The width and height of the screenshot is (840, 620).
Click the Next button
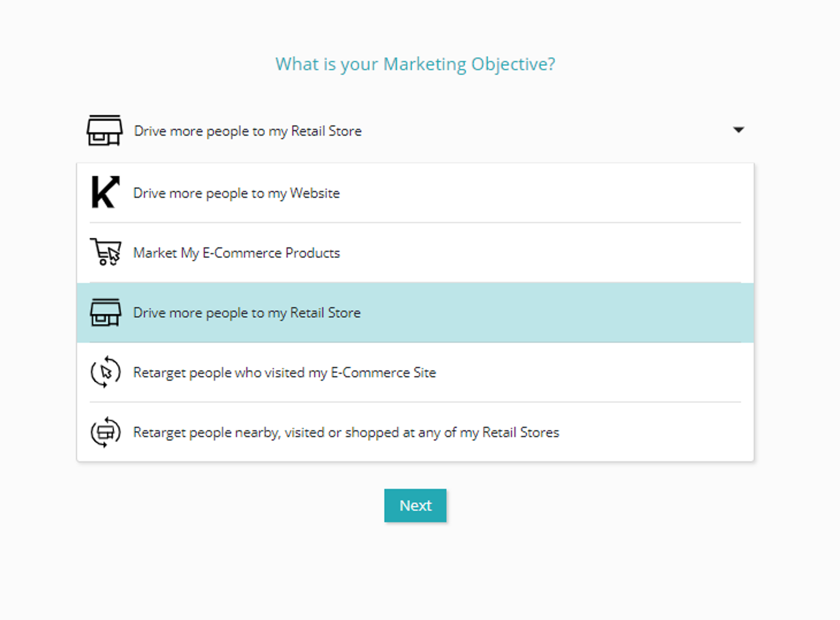[415, 505]
